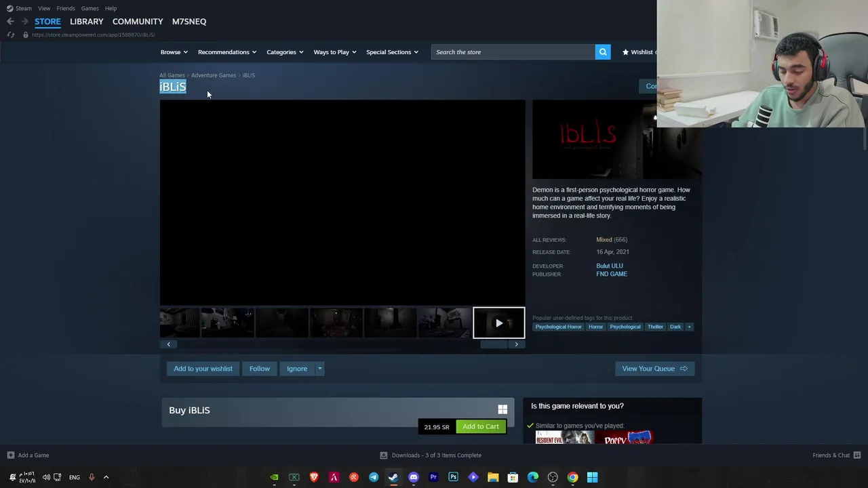Show the next screenshot thumbnails with the right arrow
This screenshot has height=488, width=868.
[516, 344]
